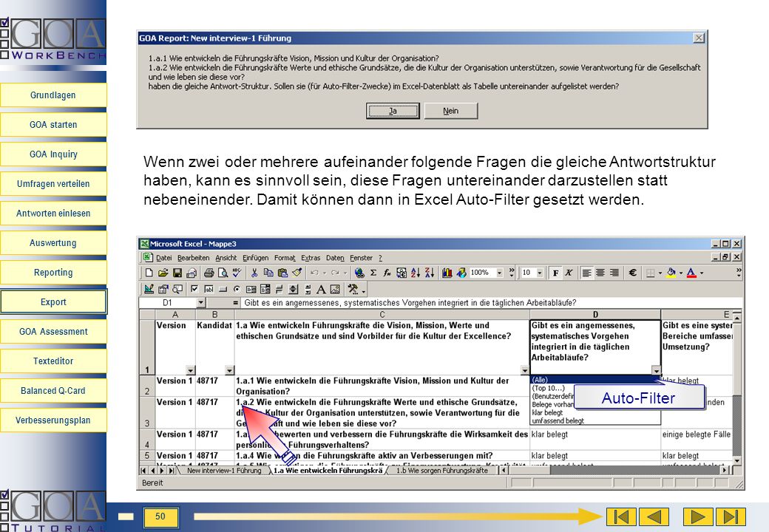Expand the Borders dropdown arrow
769x532 pixels.
point(660,273)
